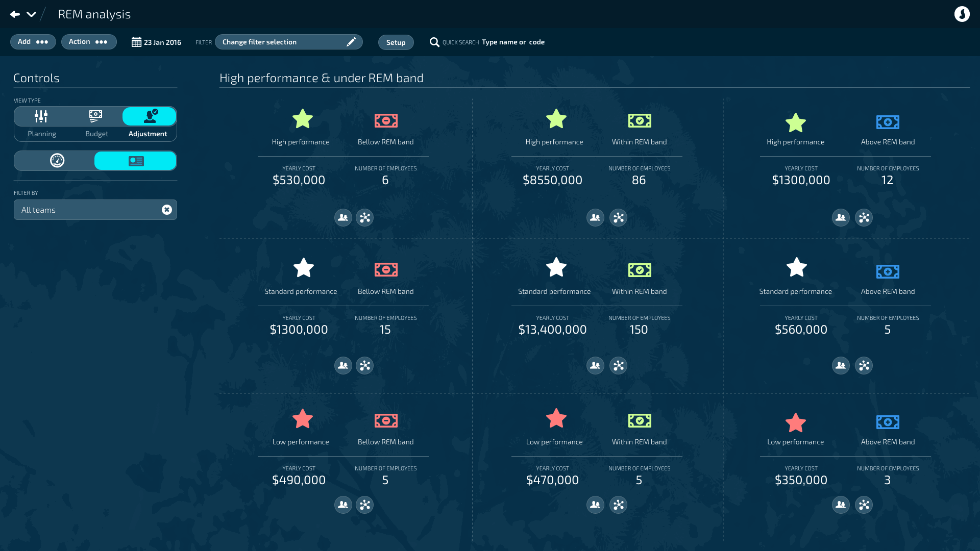Open the Add options menu

pos(33,42)
